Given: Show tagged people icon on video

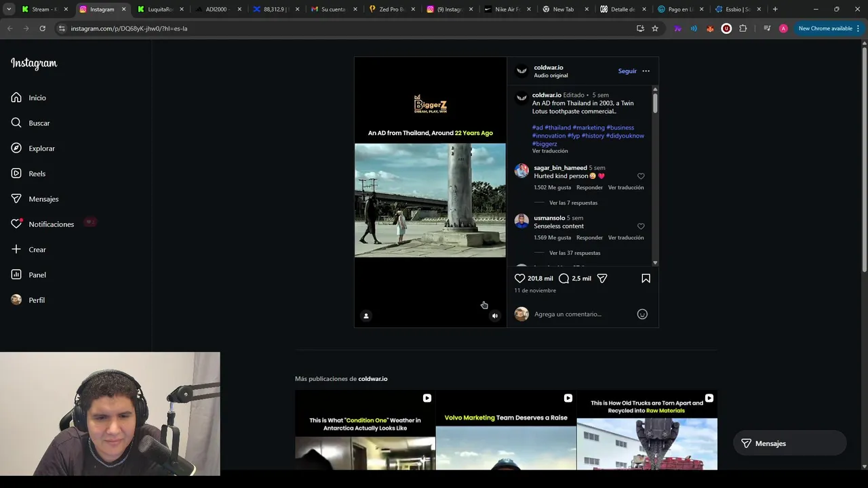Looking at the screenshot, I should 366,316.
